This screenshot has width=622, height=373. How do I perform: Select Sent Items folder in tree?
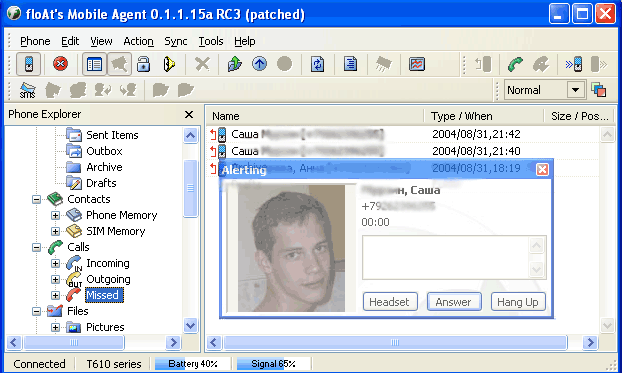coord(112,135)
